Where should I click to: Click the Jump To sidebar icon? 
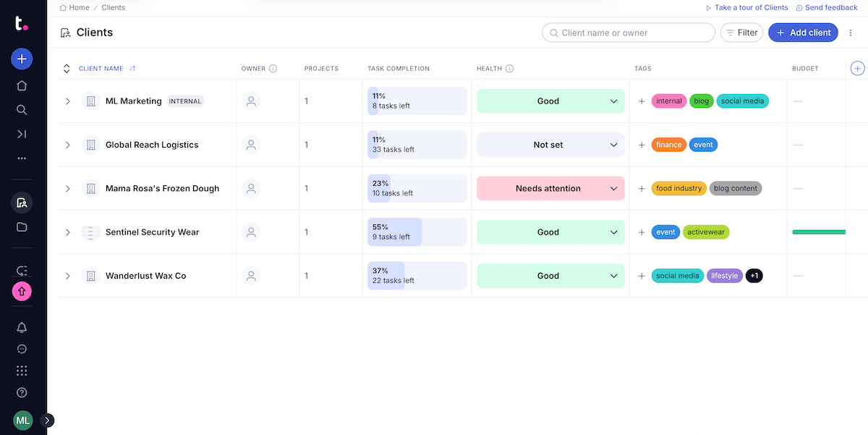(22, 134)
